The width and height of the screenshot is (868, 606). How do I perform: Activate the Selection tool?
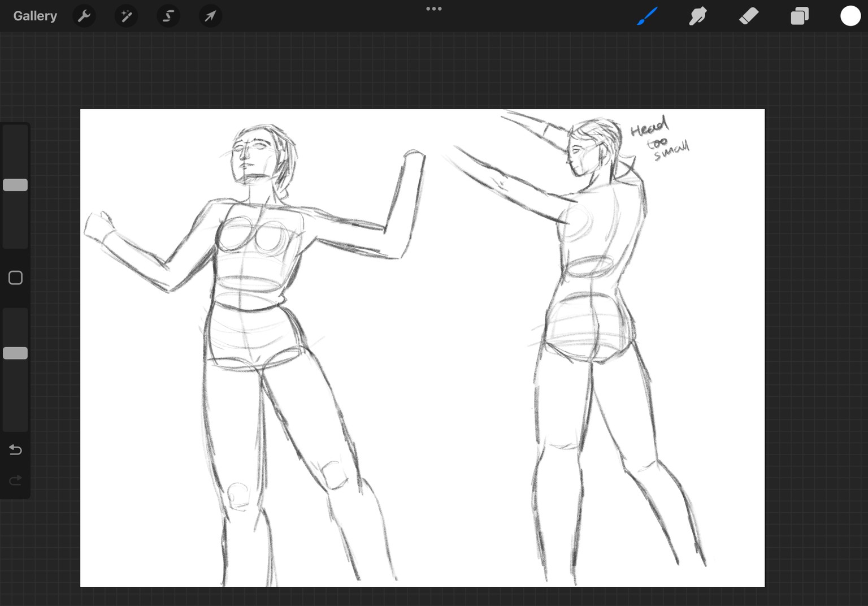(168, 16)
